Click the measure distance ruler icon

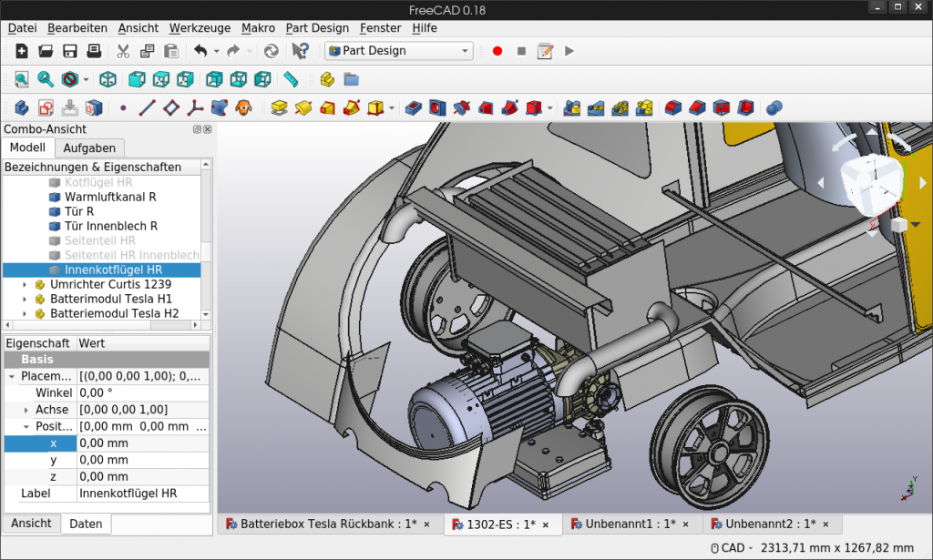[x=291, y=79]
